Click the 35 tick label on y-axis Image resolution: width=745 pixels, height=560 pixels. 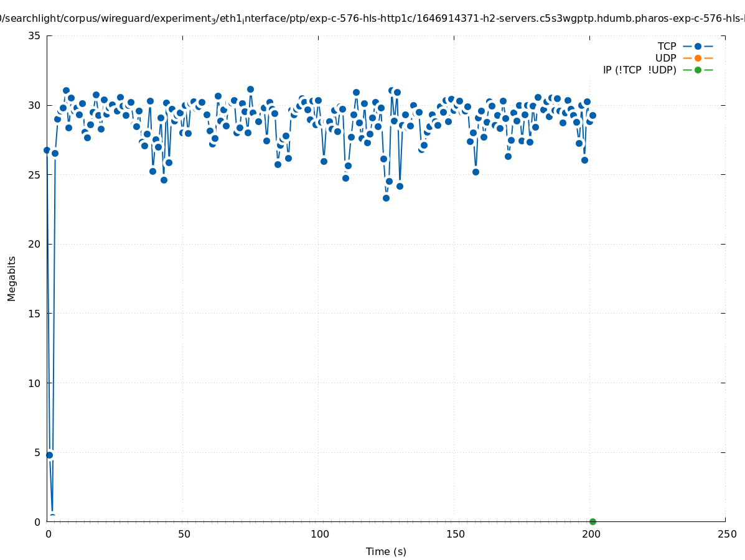click(35, 35)
